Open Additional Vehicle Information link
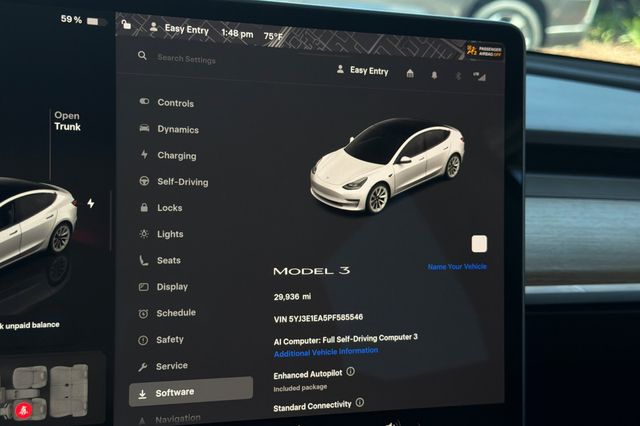Image resolution: width=640 pixels, height=426 pixels. coord(326,351)
